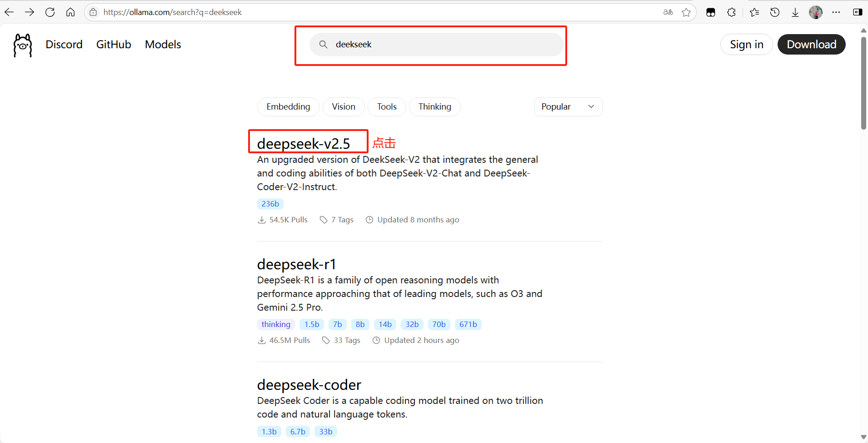Image resolution: width=868 pixels, height=443 pixels.
Task: Click Updated 2 hours ago text
Action: (x=422, y=340)
